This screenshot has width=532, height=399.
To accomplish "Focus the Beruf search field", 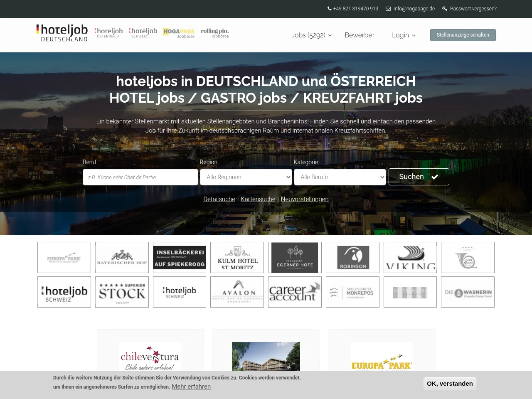I will coord(140,177).
